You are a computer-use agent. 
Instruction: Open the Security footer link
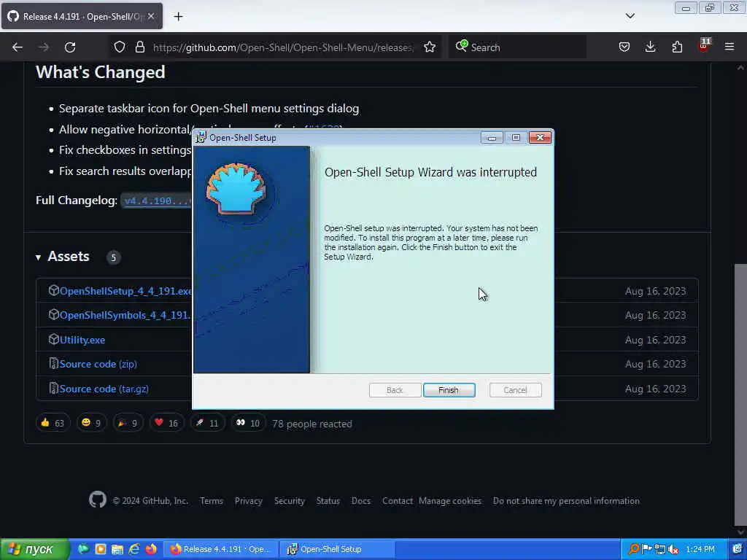pos(289,501)
